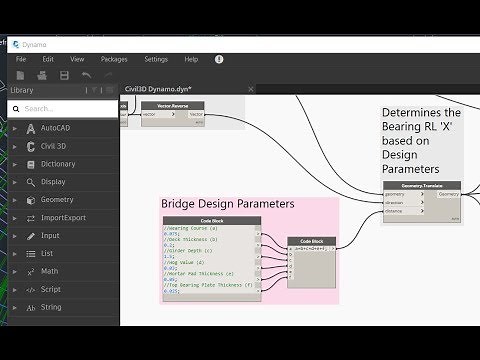480x360 pixels.
Task: Click the Math x-squared icon
Action: coord(31,272)
